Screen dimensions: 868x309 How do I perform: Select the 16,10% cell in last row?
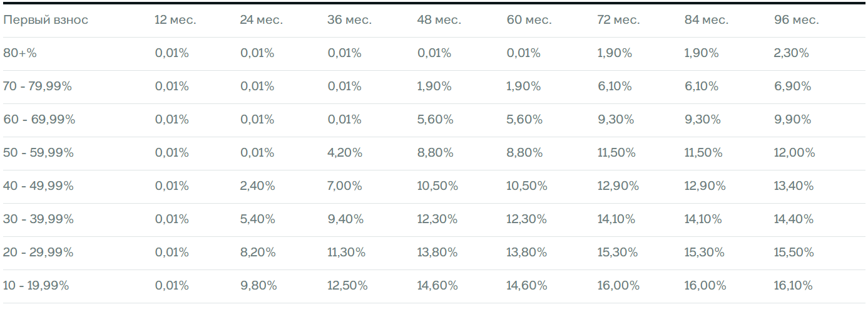[793, 286]
